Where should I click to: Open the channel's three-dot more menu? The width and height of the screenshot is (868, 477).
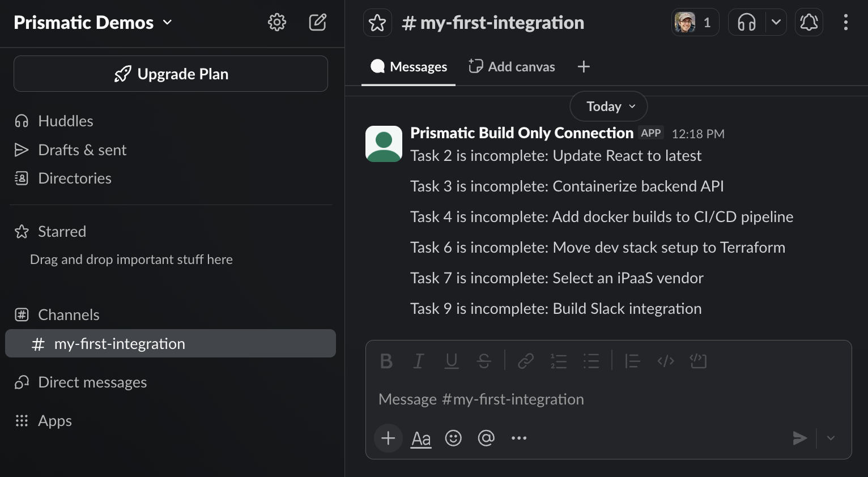pos(846,23)
